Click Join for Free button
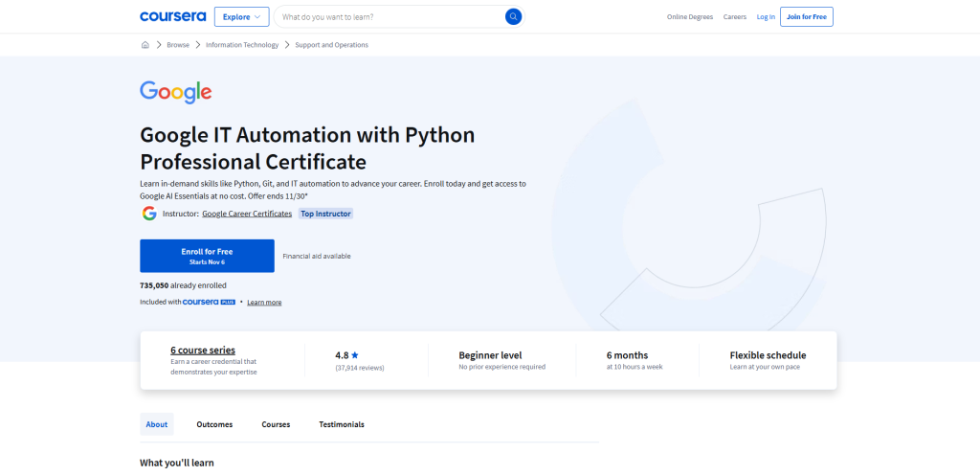Screen dimensions: 980x476 point(806,17)
